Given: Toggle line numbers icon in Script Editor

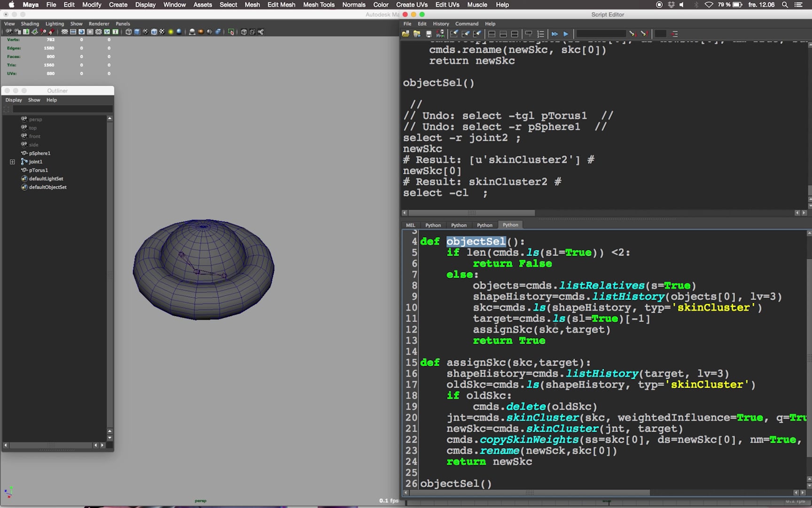Looking at the screenshot, I should [x=541, y=33].
